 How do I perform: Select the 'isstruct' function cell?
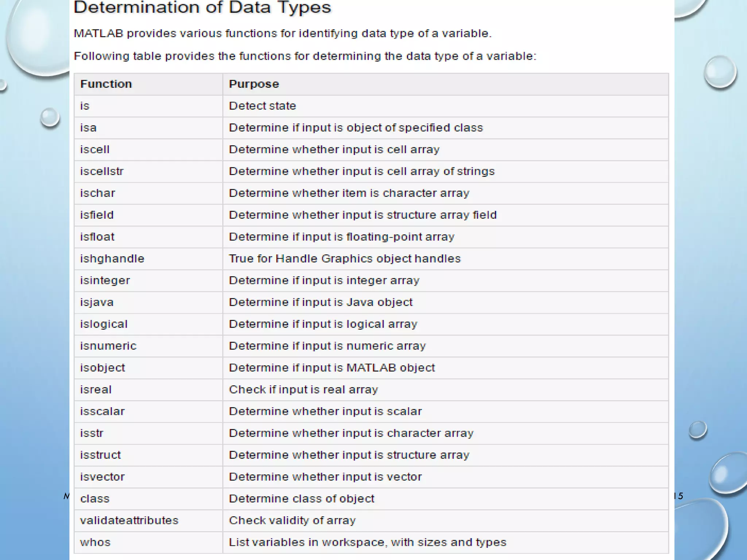pyautogui.click(x=100, y=455)
